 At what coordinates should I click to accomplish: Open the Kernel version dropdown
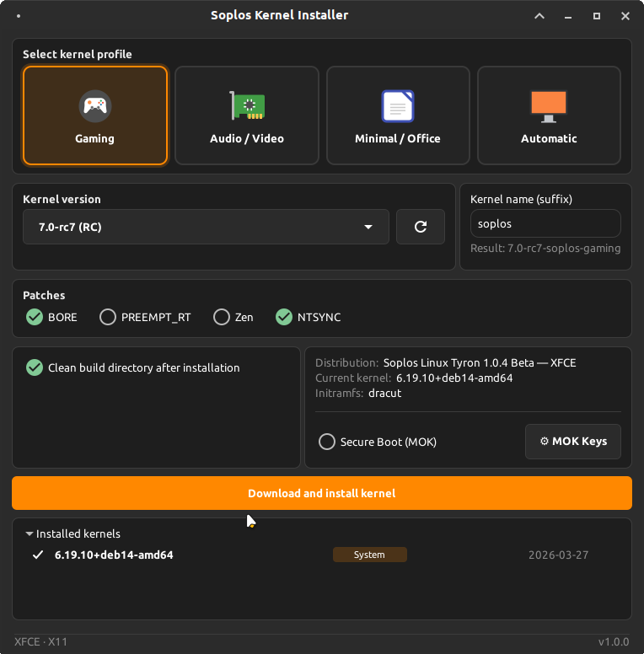click(206, 227)
